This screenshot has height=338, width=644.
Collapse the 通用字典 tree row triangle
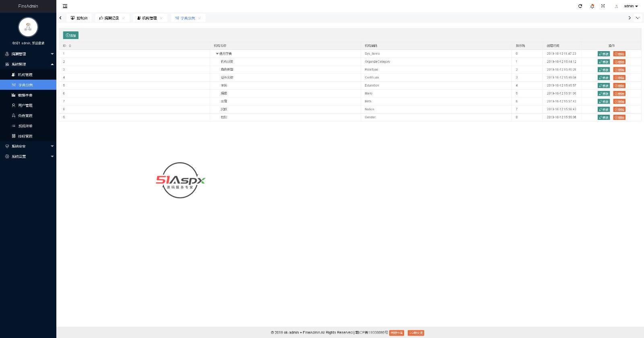[217, 54]
